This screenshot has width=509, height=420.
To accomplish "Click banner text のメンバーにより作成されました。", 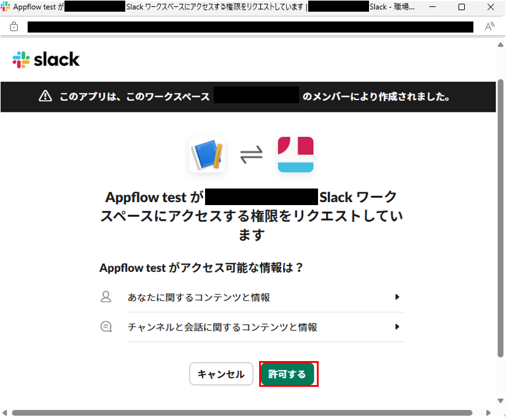I will pos(376,96).
